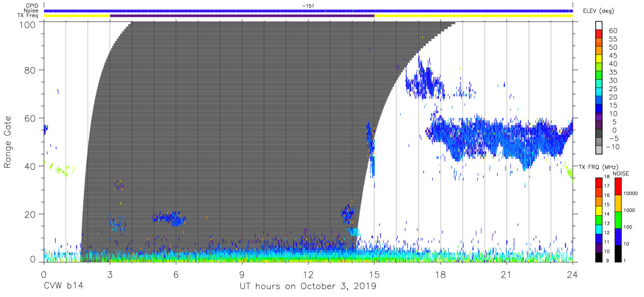Pick the white top segment of ELEV colorbar

pyautogui.click(x=600, y=26)
